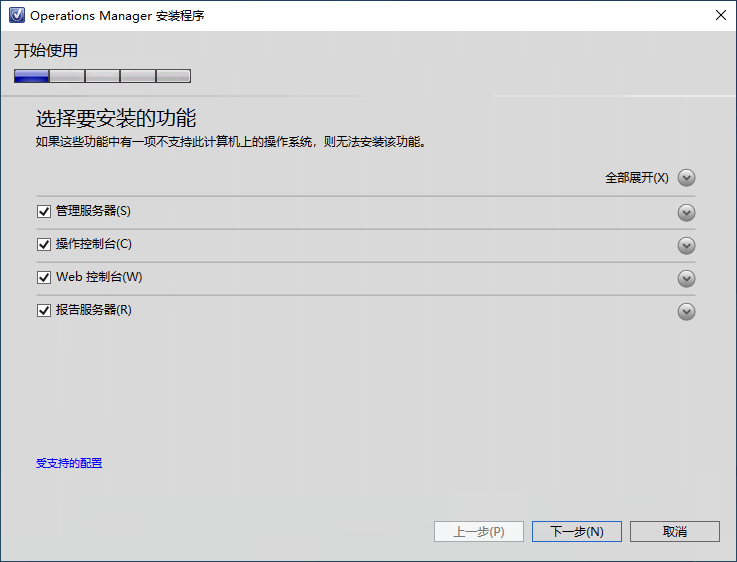Expand the Web 控制台 row details

pos(686,279)
